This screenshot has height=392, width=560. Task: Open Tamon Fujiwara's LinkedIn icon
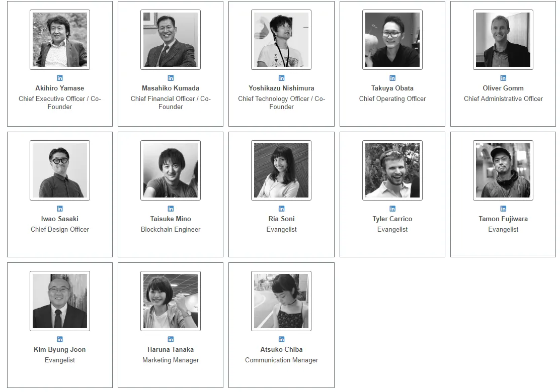pyautogui.click(x=503, y=208)
